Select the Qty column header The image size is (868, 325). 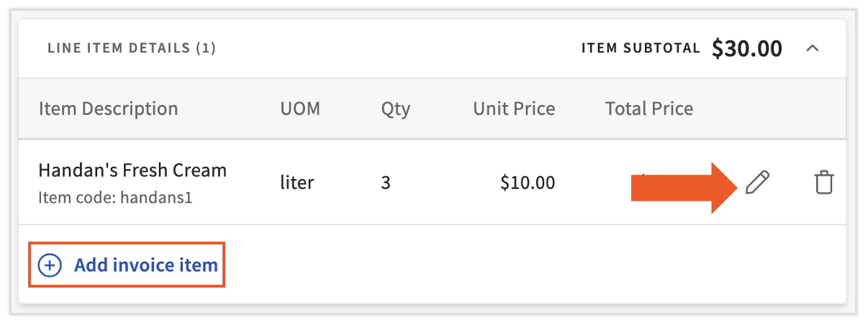pos(396,109)
